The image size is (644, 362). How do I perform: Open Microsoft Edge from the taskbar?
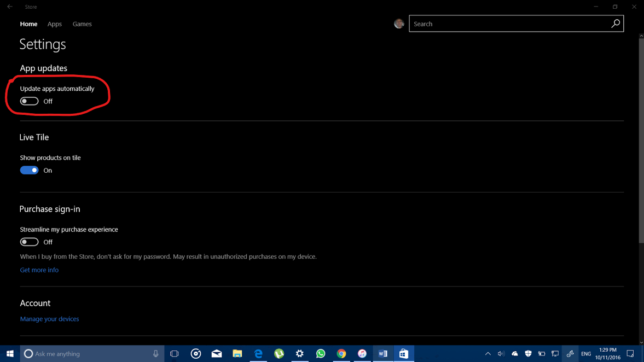tap(258, 354)
